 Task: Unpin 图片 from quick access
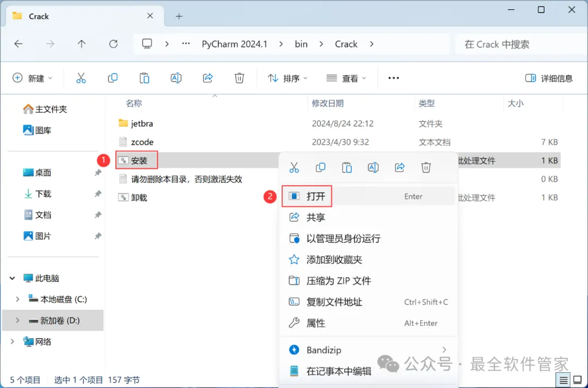(98, 236)
